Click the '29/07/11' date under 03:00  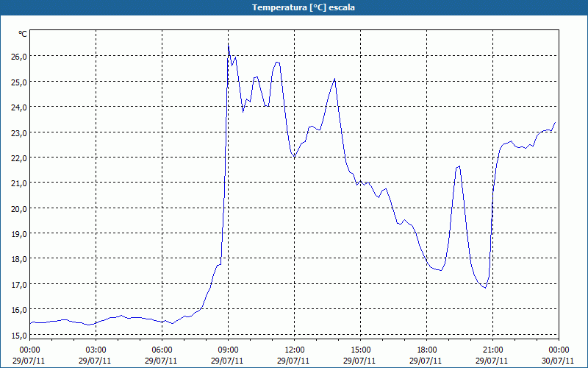(x=95, y=361)
